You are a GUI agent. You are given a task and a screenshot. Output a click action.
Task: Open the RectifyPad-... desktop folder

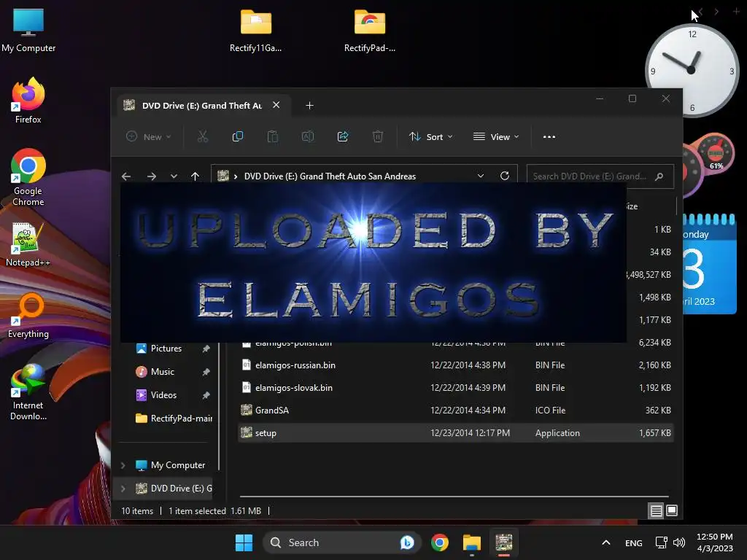[x=370, y=29]
